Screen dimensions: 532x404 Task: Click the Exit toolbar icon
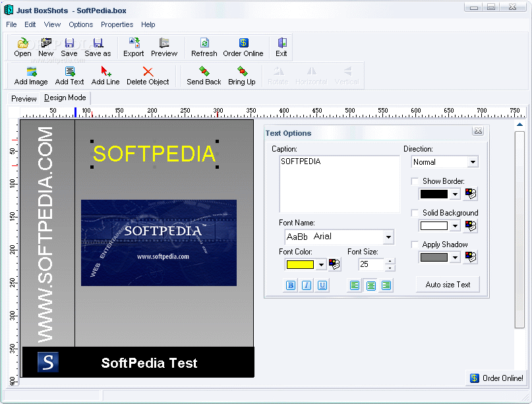click(281, 47)
